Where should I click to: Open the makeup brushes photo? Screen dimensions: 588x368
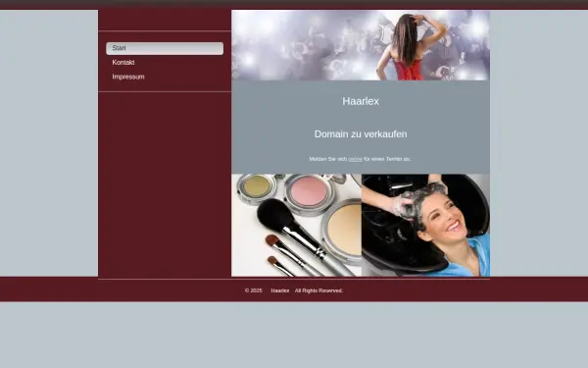tap(296, 225)
